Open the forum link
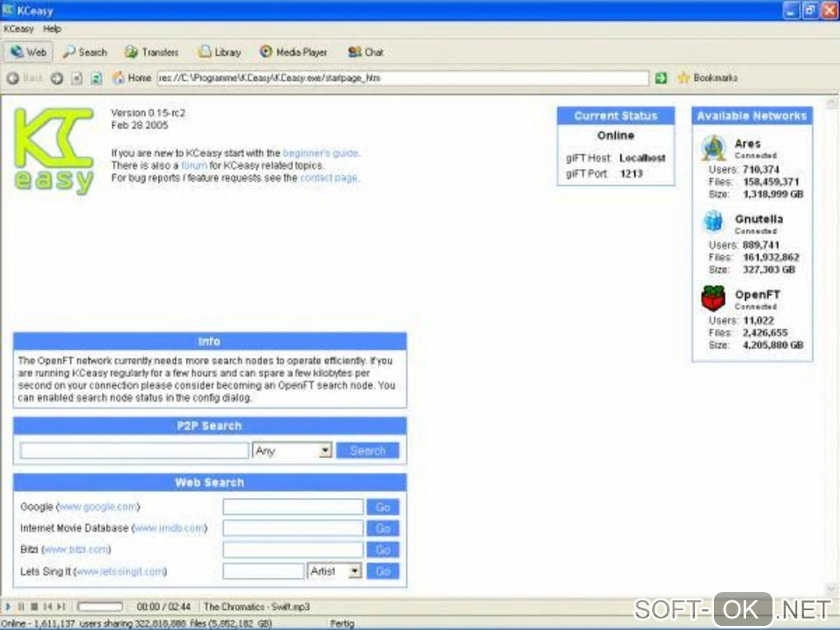The height and width of the screenshot is (630, 840). [x=194, y=166]
